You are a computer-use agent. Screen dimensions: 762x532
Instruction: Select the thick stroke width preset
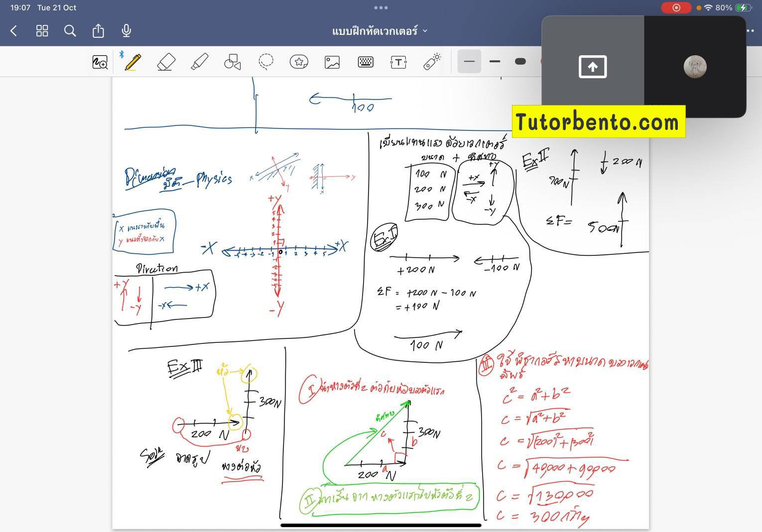pos(520,61)
